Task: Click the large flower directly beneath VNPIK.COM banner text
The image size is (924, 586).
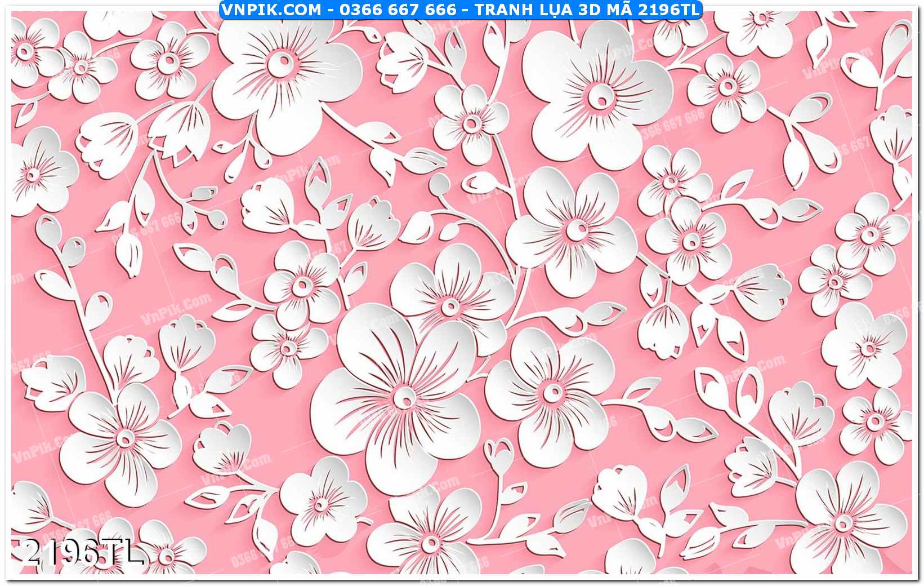Action: (280, 65)
